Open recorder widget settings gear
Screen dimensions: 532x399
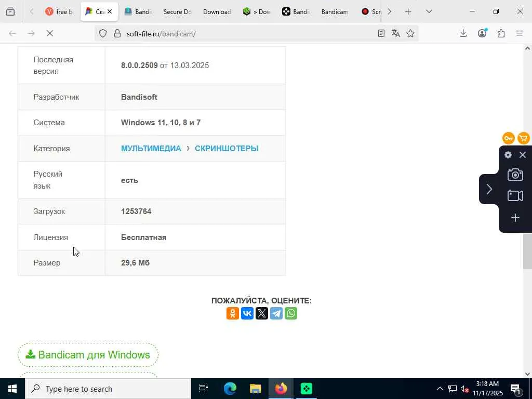click(x=508, y=155)
